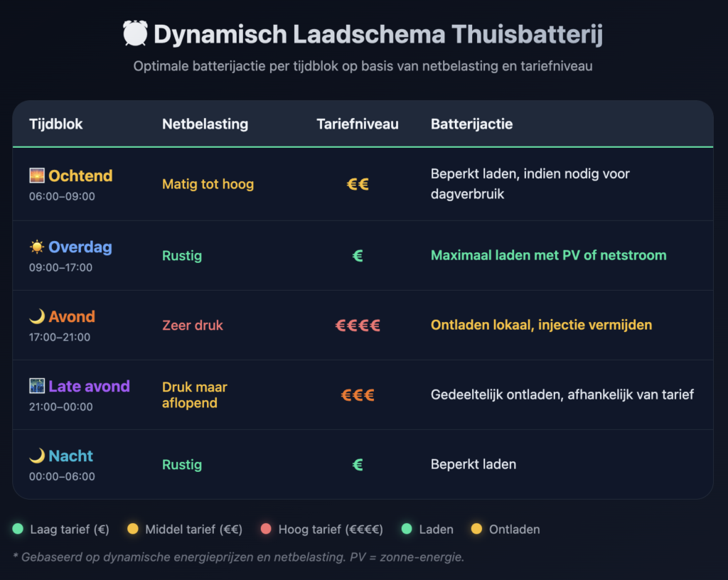Click the double euro symbol in Ochtend row
Image resolution: width=728 pixels, height=580 pixels.
358,184
